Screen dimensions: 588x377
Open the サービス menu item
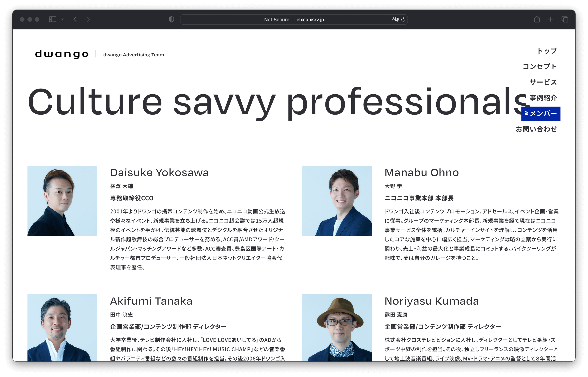[543, 82]
